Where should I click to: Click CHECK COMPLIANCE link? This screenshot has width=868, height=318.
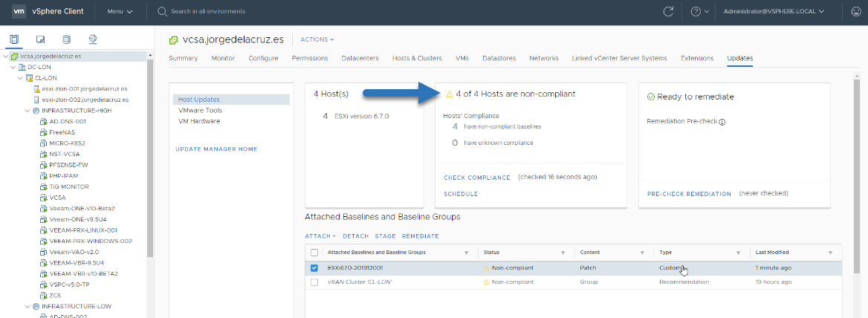coord(477,178)
